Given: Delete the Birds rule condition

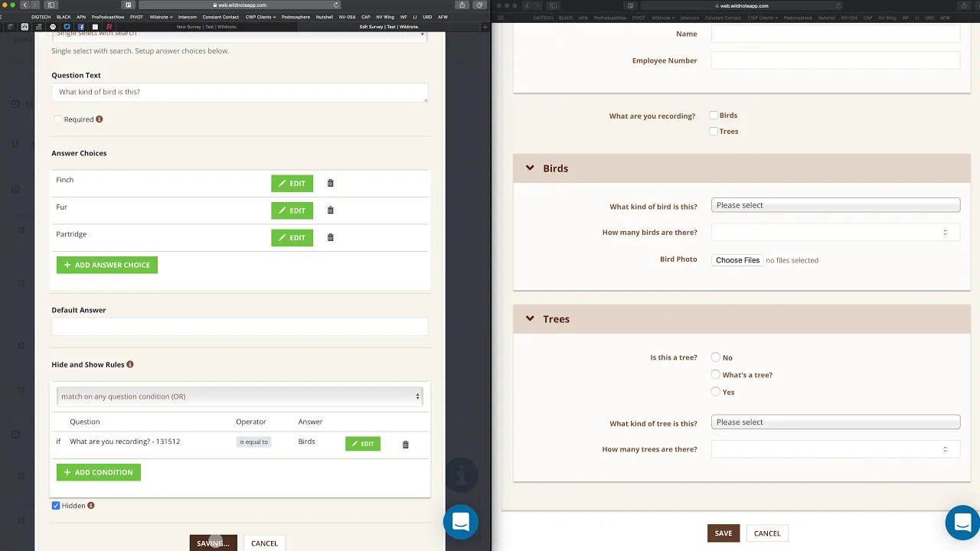Looking at the screenshot, I should tap(406, 445).
